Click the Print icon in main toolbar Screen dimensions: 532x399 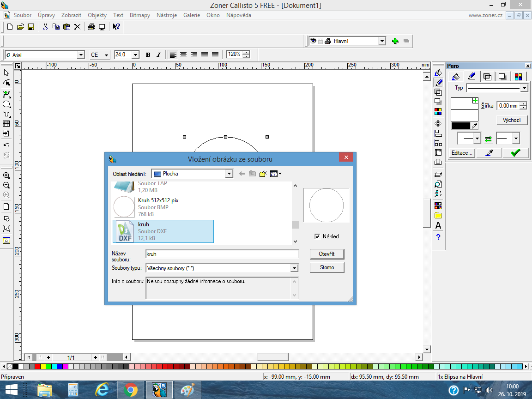tap(91, 27)
